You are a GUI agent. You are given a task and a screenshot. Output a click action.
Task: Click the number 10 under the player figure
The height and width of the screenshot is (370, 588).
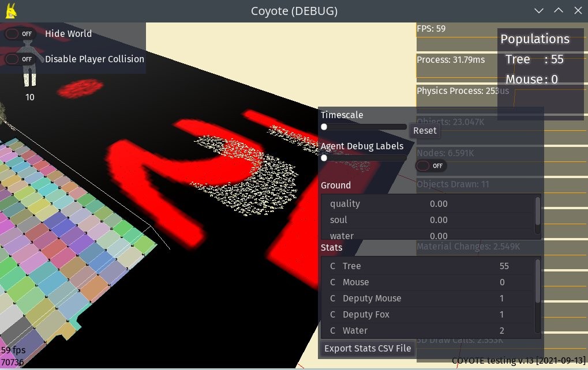(x=29, y=97)
